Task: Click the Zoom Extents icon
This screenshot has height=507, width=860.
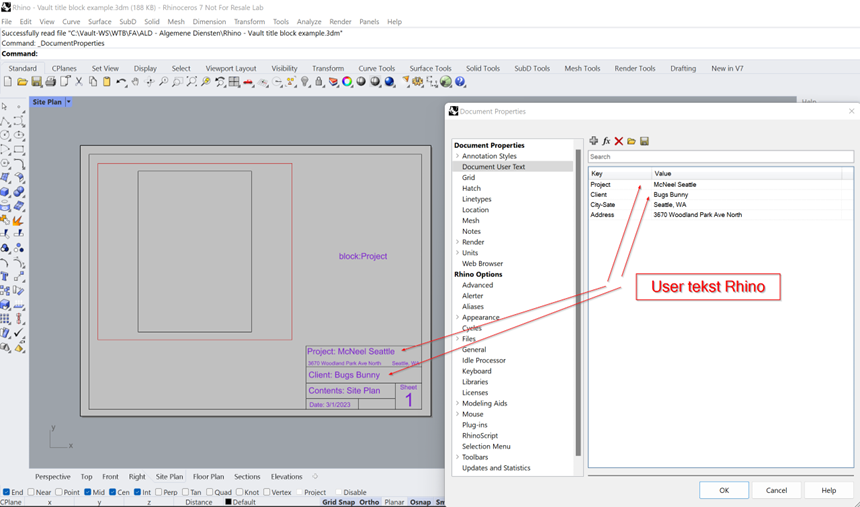Action: pos(191,82)
